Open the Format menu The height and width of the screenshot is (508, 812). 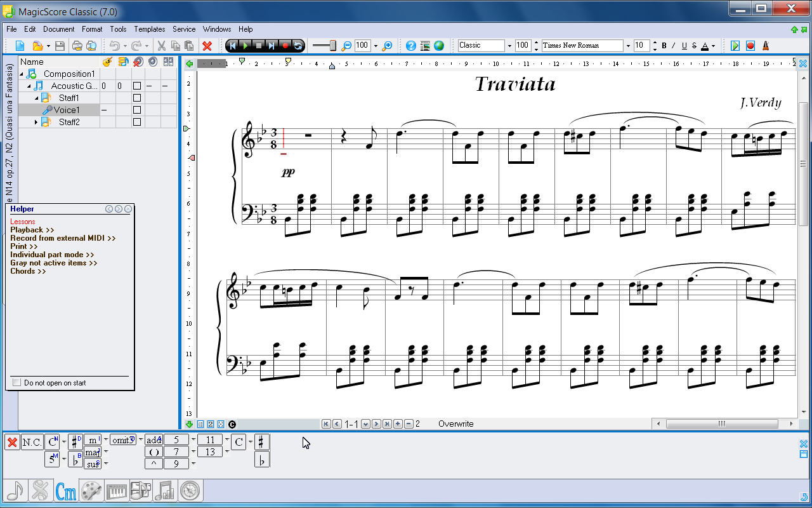tap(92, 29)
